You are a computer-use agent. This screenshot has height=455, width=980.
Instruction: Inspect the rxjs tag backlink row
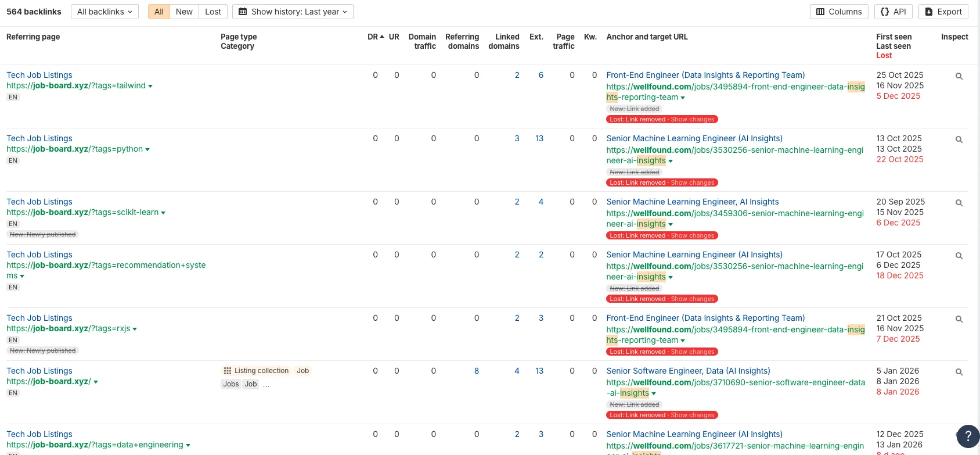(x=959, y=320)
